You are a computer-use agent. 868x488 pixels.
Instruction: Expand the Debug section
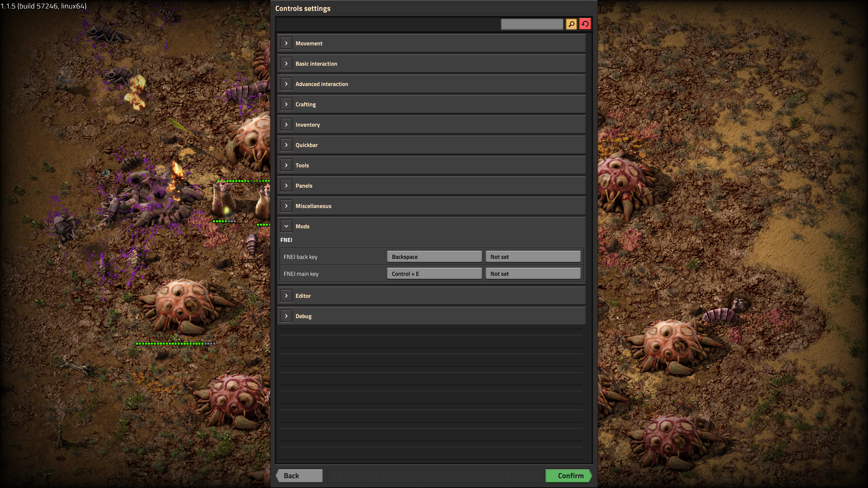point(286,316)
